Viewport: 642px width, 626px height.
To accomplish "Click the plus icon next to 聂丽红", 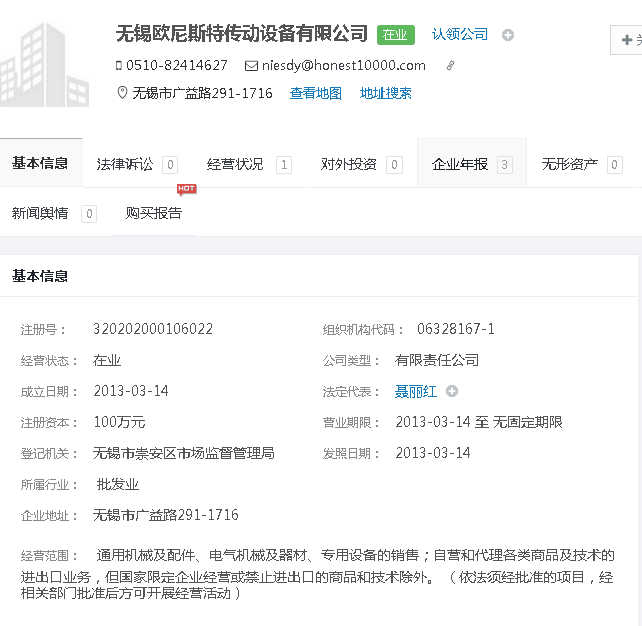I will point(452,391).
